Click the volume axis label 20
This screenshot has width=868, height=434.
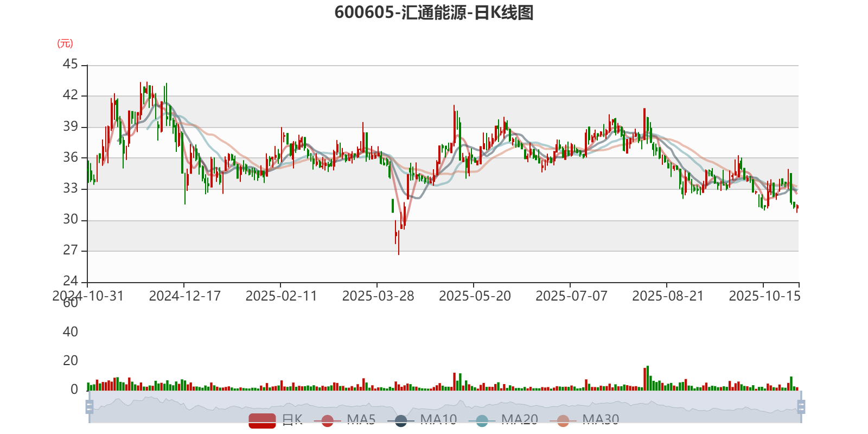tap(71, 360)
